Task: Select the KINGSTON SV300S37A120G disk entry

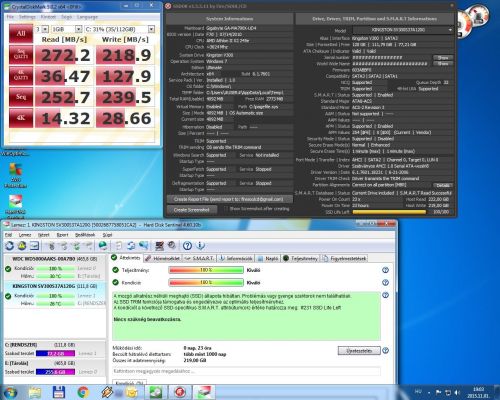Action: pyautogui.click(x=55, y=295)
